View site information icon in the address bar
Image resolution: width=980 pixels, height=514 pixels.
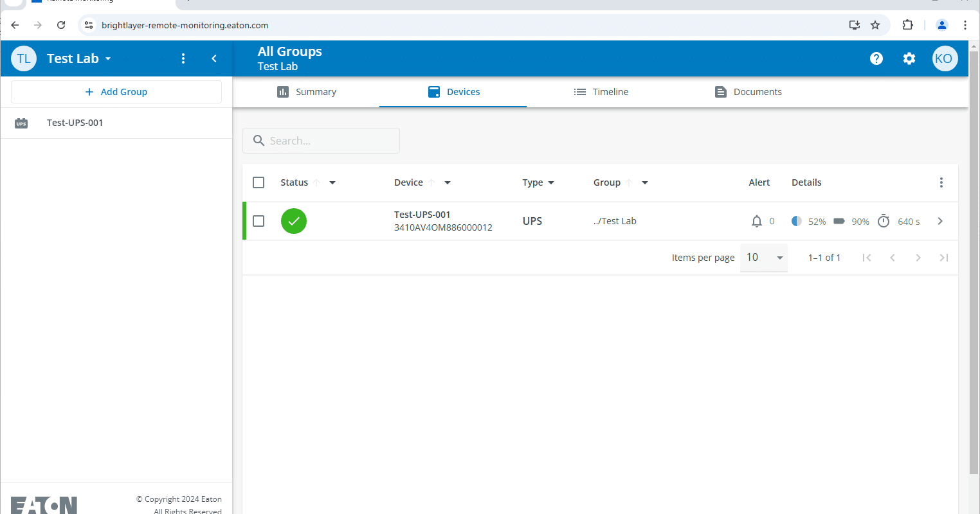pyautogui.click(x=89, y=25)
